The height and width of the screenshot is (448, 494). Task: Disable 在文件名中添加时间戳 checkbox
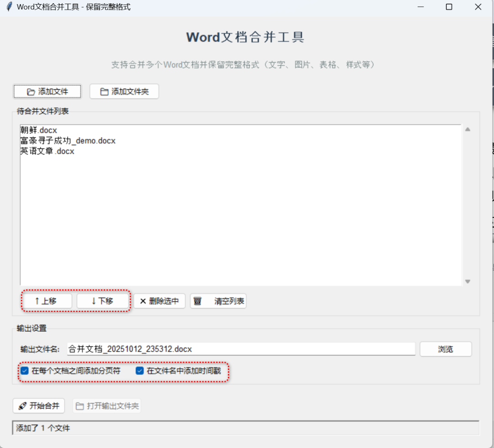139,371
